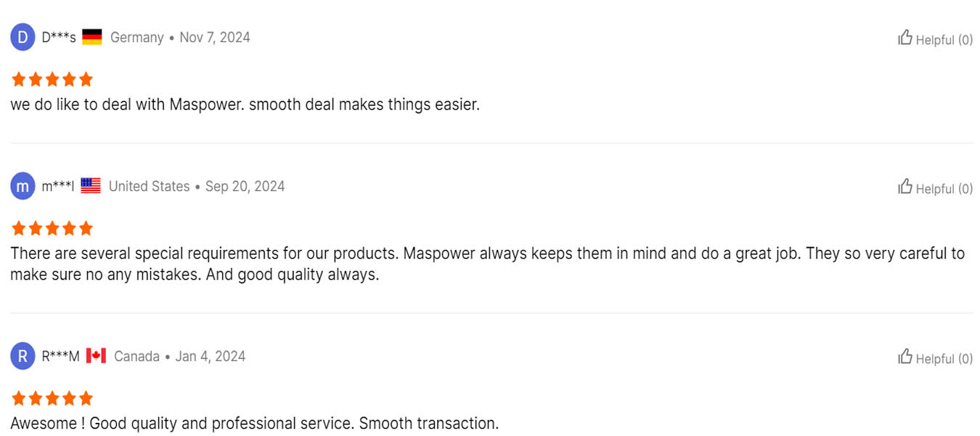Screen dimensions: 980x436
Task: Click thumbs-up icon on m***l review
Action: click(x=905, y=186)
